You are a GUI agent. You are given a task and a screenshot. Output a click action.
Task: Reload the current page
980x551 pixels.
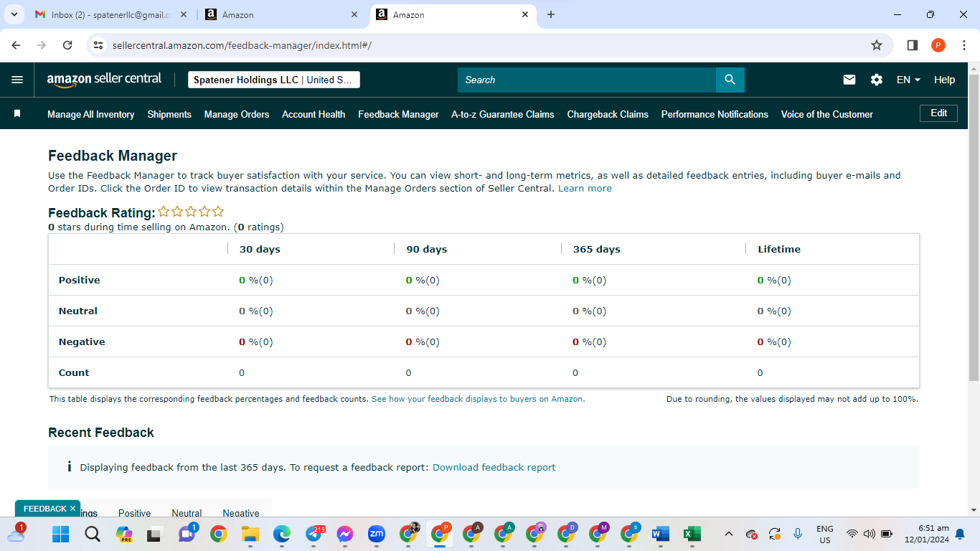(x=67, y=45)
